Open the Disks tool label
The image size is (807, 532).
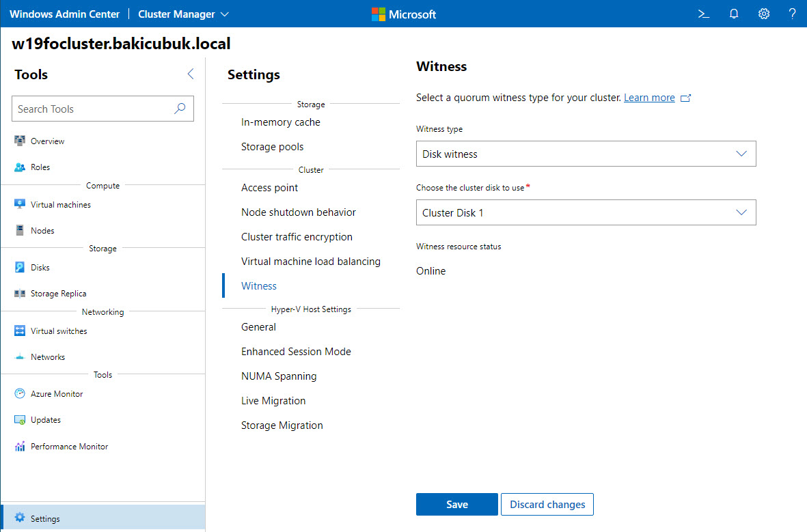click(40, 268)
